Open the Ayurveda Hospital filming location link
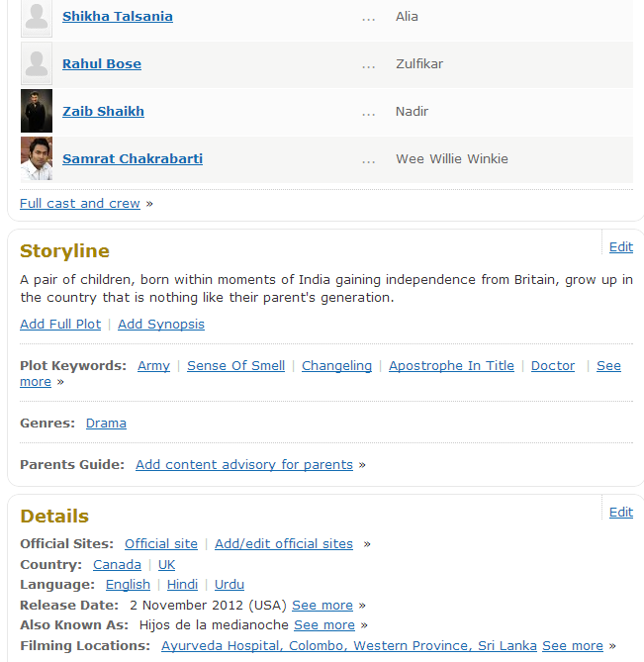Viewport: 644px width, 662px height. click(x=349, y=646)
